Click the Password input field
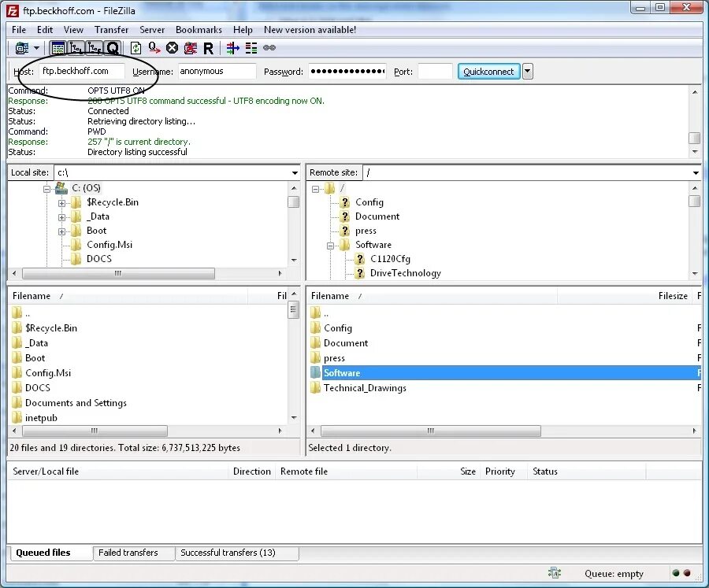Viewport: 709px width, 588px height. [347, 72]
